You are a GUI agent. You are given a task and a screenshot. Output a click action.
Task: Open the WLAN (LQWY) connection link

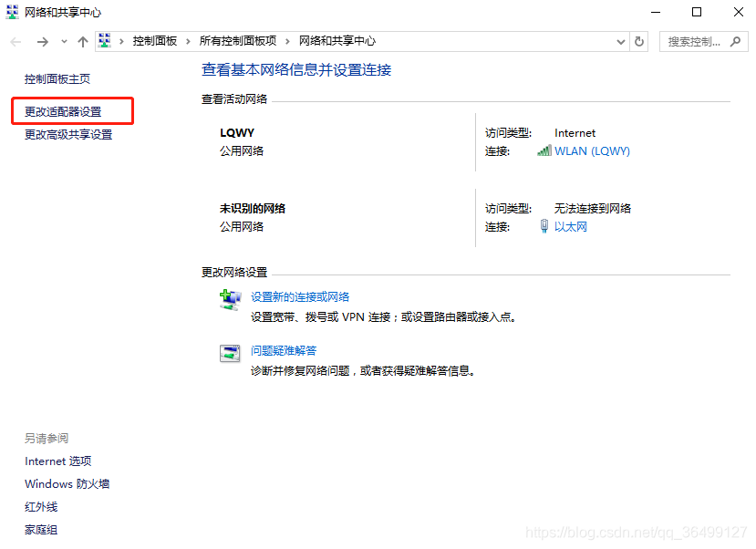[x=592, y=150]
